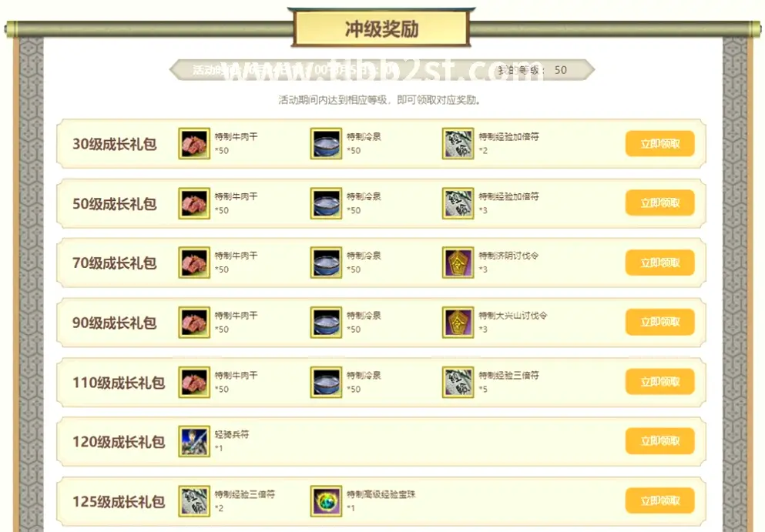The image size is (765, 532).
Task: Click the beef jerky icon in 30级成长礼包
Action: tap(194, 143)
